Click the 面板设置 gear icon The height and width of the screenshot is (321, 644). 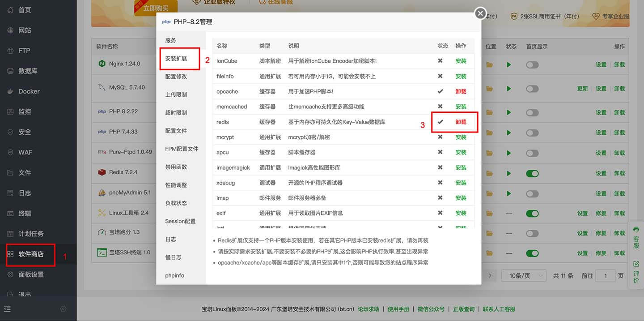pyautogui.click(x=11, y=274)
